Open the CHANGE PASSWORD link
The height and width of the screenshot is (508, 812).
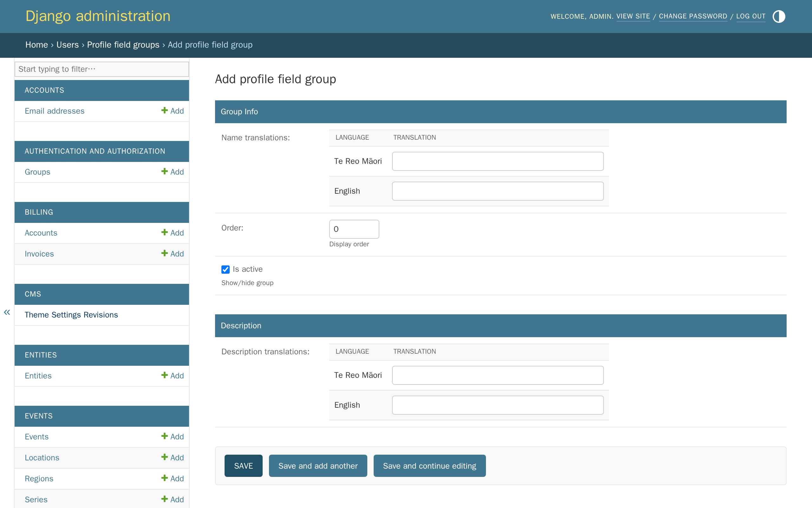coord(693,16)
